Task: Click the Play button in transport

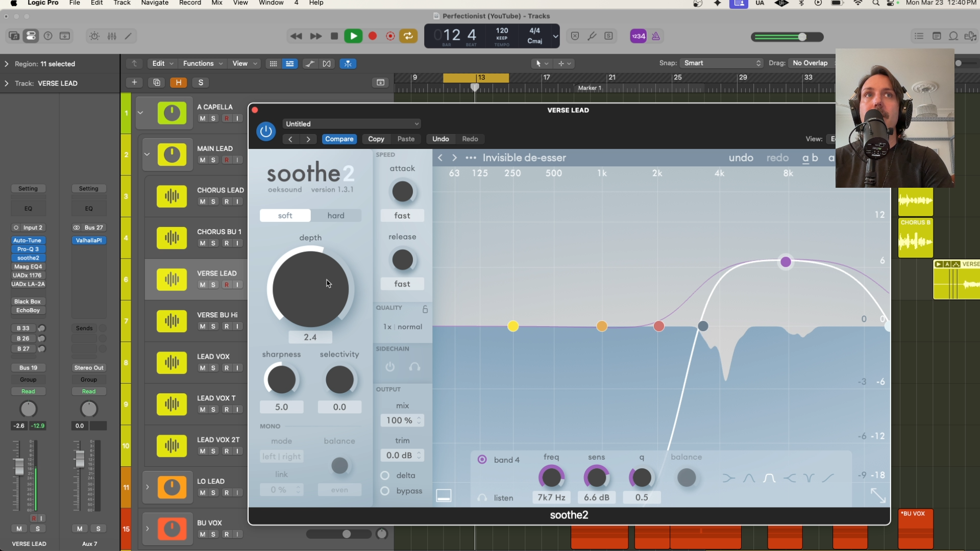Action: tap(353, 36)
